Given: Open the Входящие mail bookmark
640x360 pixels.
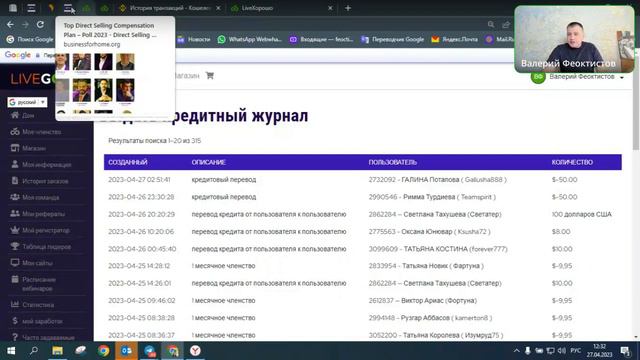Looking at the screenshot, I should coord(322,39).
